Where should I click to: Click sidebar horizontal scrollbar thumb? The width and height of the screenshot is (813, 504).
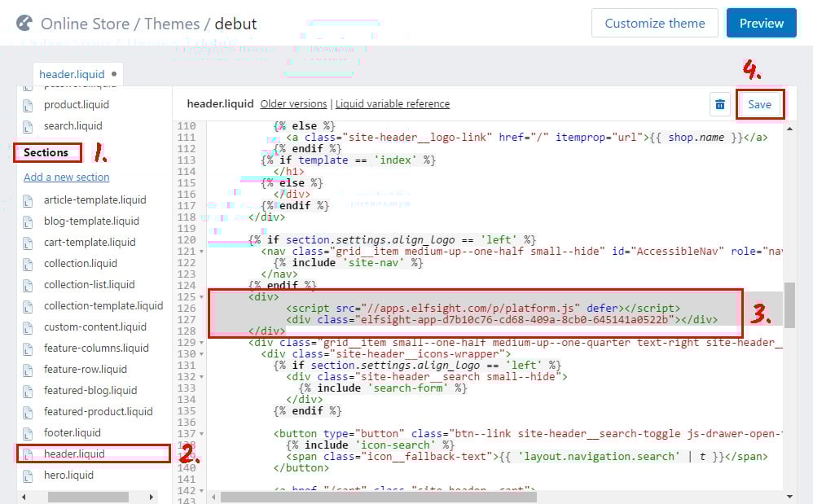click(88, 497)
